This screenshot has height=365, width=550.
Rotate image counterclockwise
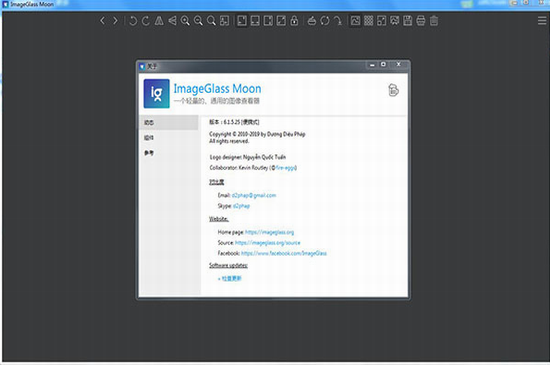click(133, 21)
